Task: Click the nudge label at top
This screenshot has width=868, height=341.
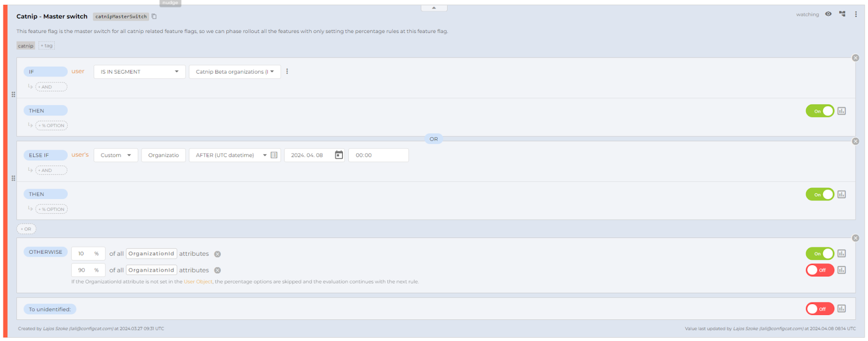Action: (170, 3)
